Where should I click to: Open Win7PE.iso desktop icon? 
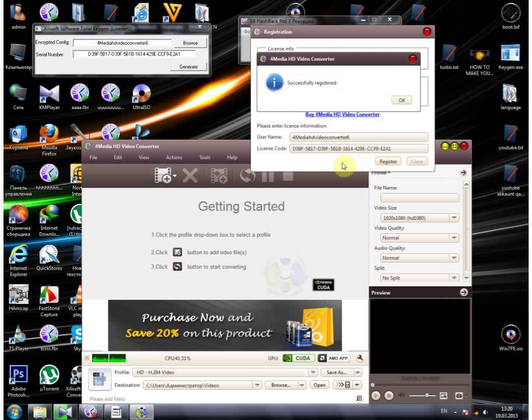tap(510, 338)
